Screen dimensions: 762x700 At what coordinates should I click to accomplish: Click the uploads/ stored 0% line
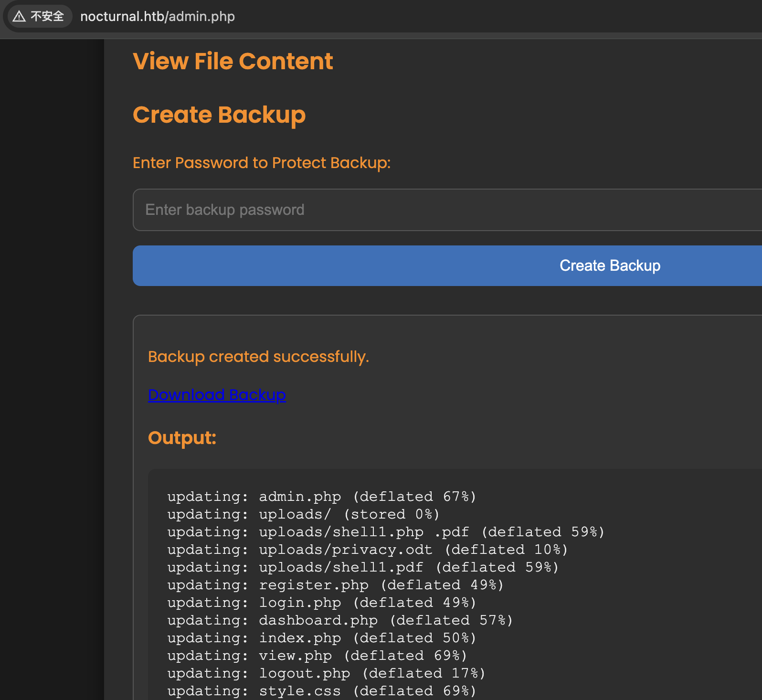click(x=303, y=514)
